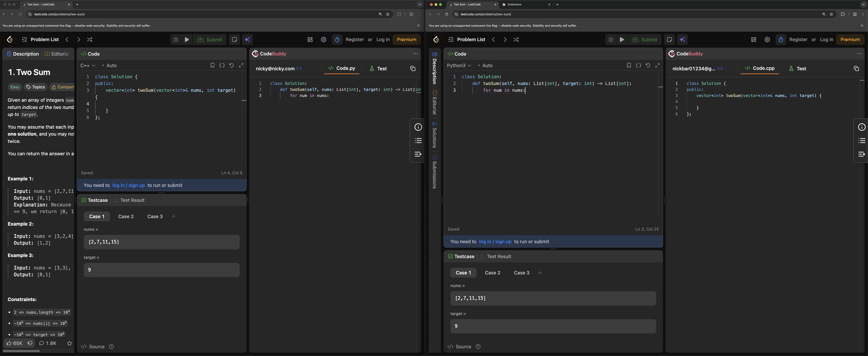Select Case 2 testcase
Image resolution: width=868 pixels, height=356 pixels.
click(126, 216)
